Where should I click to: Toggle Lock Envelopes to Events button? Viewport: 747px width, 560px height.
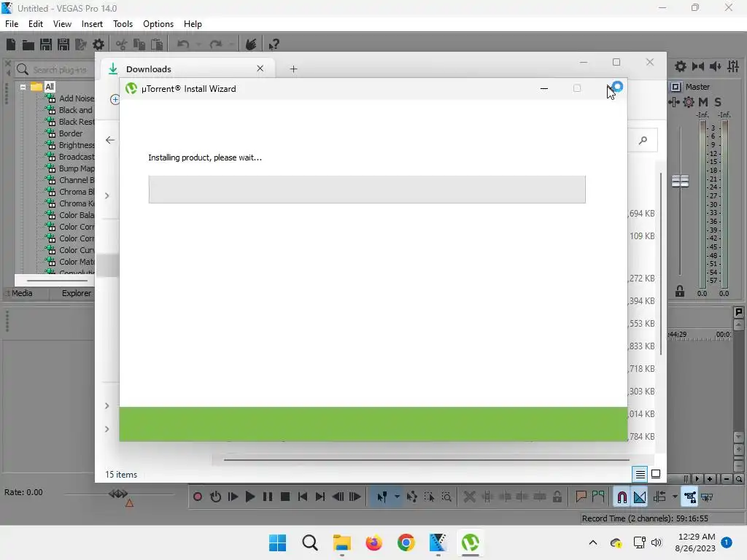(690, 497)
